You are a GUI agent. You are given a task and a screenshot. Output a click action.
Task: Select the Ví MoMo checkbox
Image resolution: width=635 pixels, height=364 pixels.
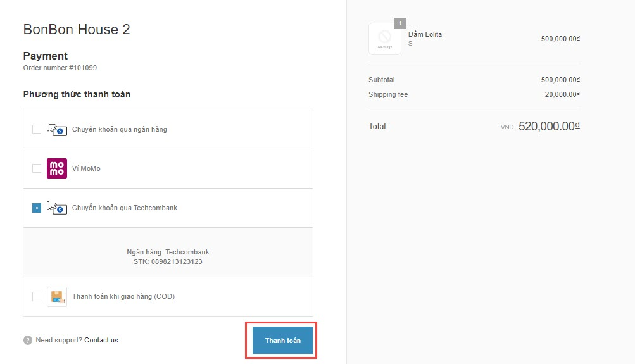pyautogui.click(x=37, y=168)
